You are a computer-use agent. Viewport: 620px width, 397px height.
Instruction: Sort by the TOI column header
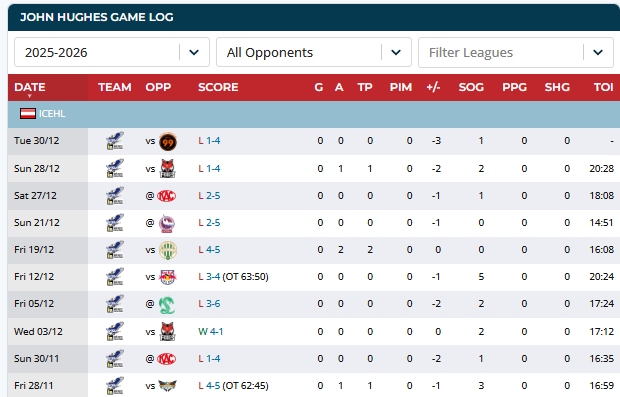pos(603,87)
